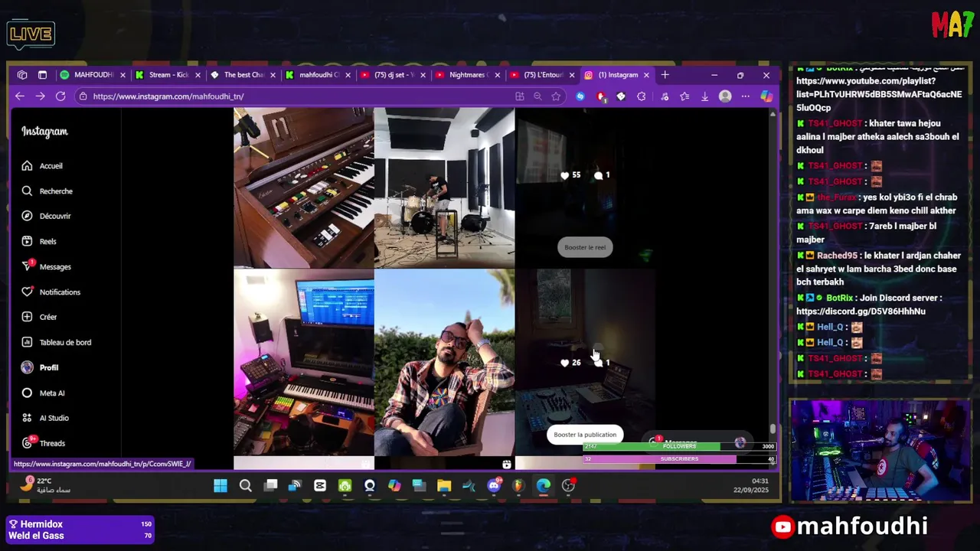This screenshot has height=551, width=980.
Task: Open CapCut from taskbar
Action: tap(320, 485)
